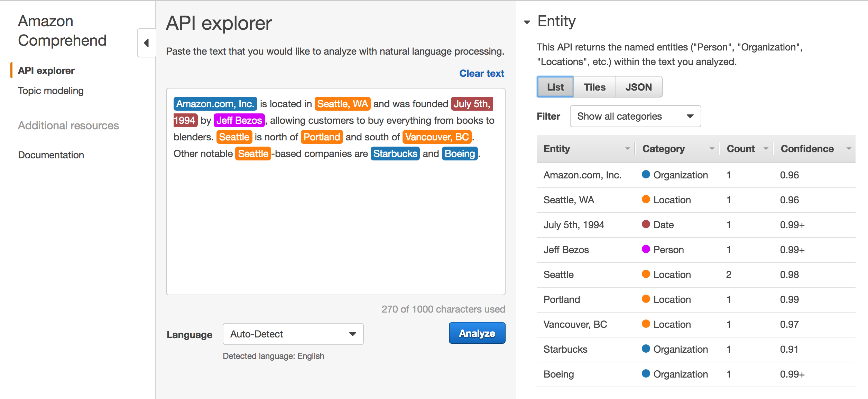
Task: Click the blue Organization dot beside Amazon.com, Inc.
Action: tap(646, 175)
